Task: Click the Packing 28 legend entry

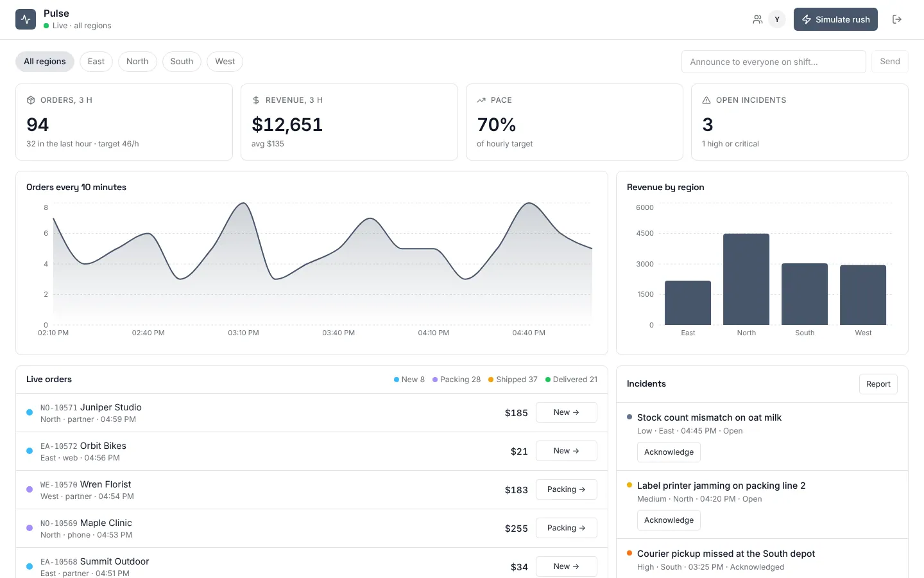Action: (457, 380)
